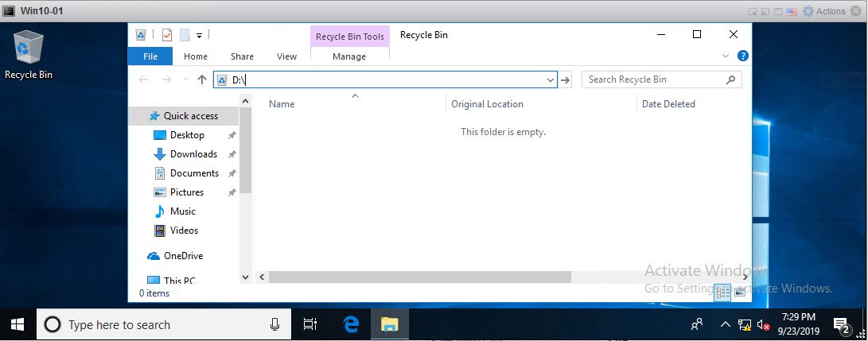Click the keyboard layout flag icon

792,11
